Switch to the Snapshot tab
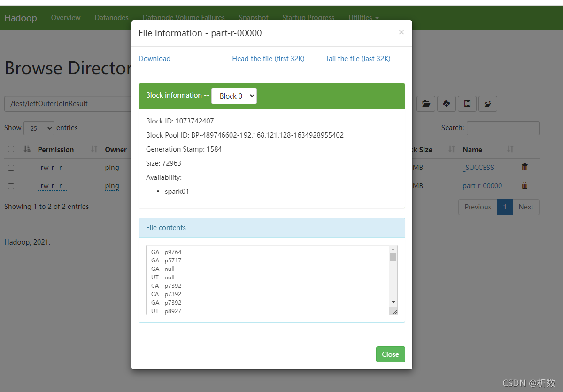The height and width of the screenshot is (392, 563). [254, 17]
